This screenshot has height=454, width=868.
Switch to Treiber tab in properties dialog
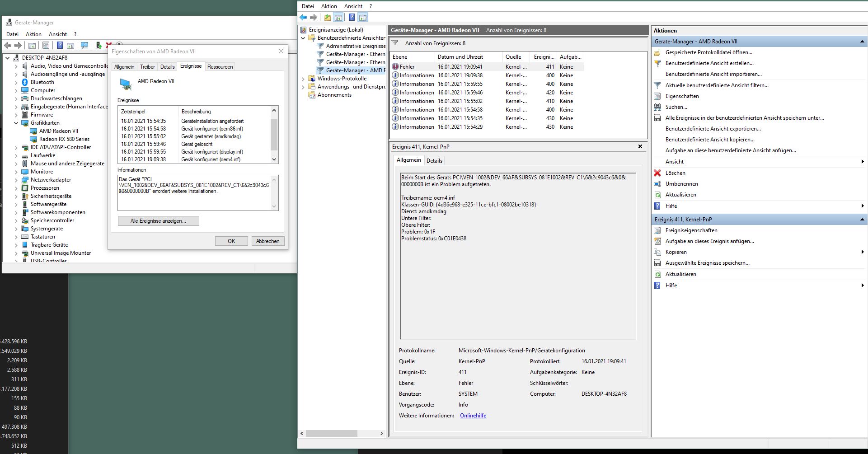(147, 67)
